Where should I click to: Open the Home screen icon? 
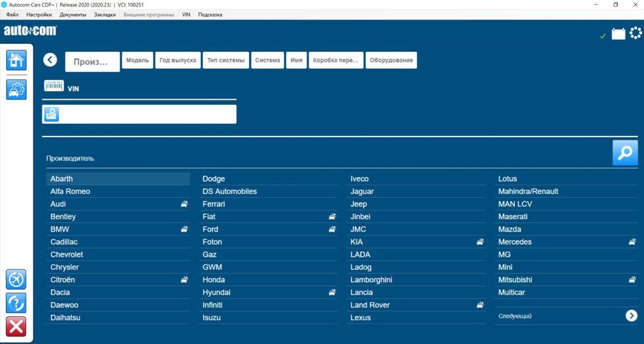tap(17, 60)
